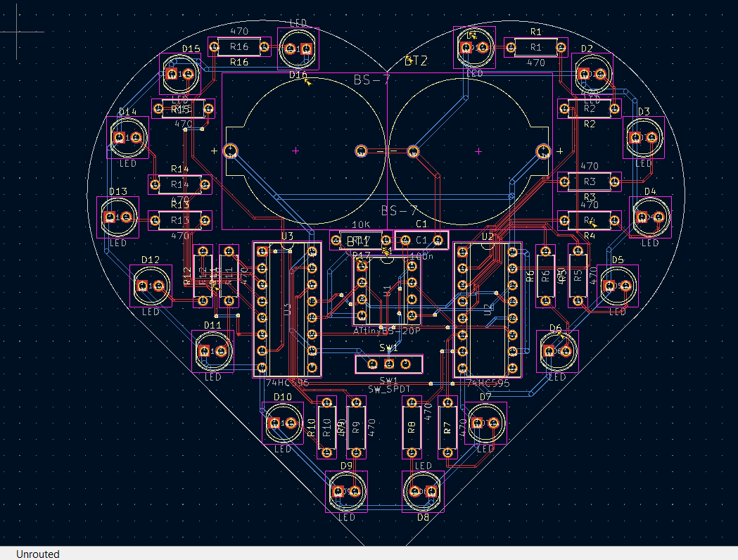
Task: Click the Unrouted status bar entry
Action: tap(38, 554)
